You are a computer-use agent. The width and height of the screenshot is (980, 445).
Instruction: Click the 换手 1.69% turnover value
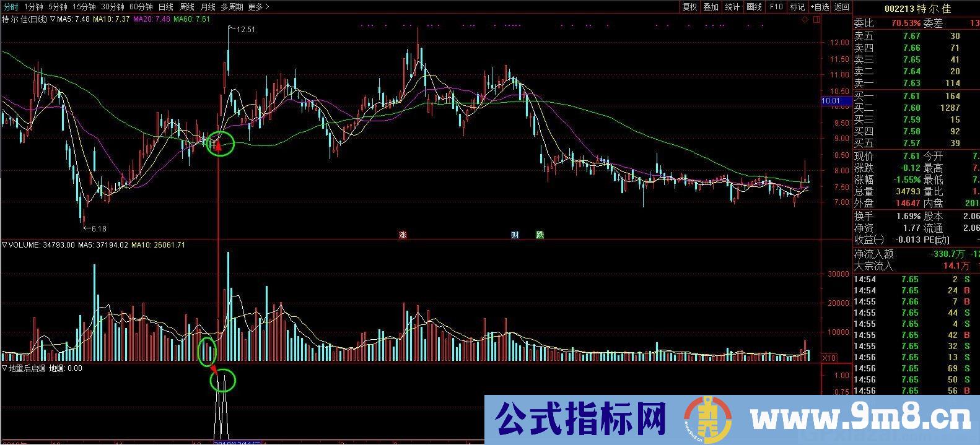tap(908, 216)
